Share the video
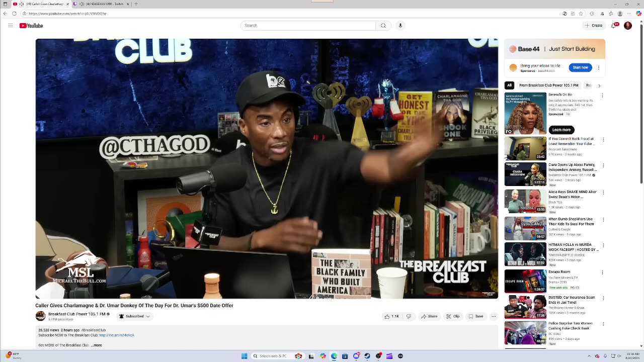The height and width of the screenshot is (362, 644). [x=429, y=316]
